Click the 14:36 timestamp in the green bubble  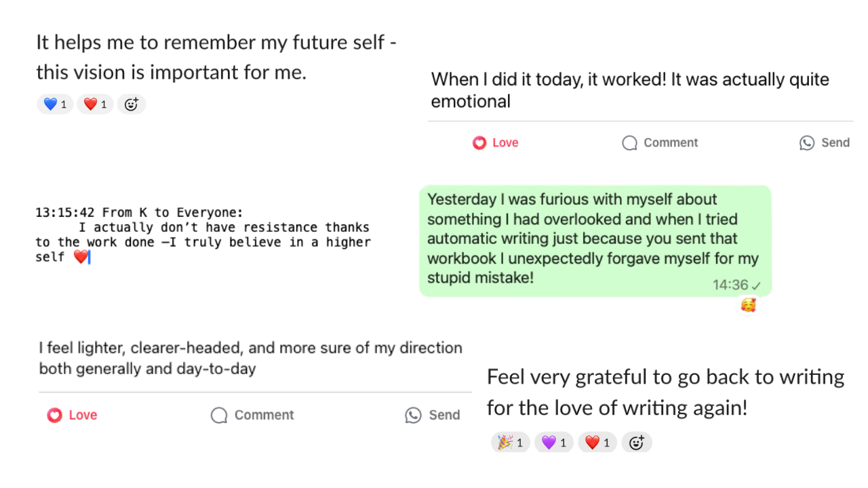pyautogui.click(x=730, y=285)
